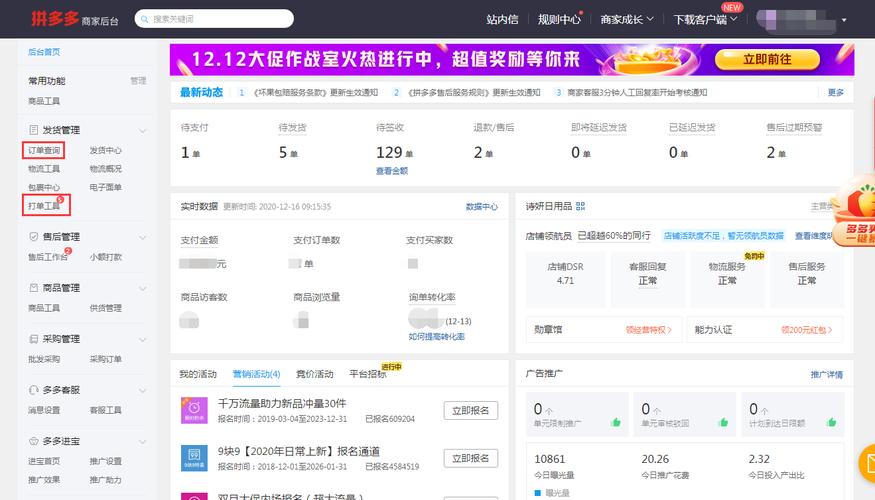Open 供货管理 in the sidebar

tap(105, 307)
